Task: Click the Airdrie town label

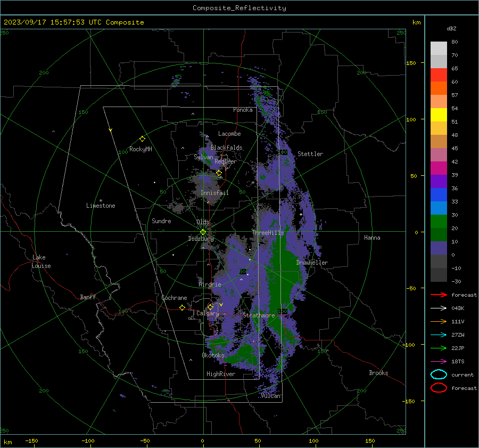Action: [210, 284]
